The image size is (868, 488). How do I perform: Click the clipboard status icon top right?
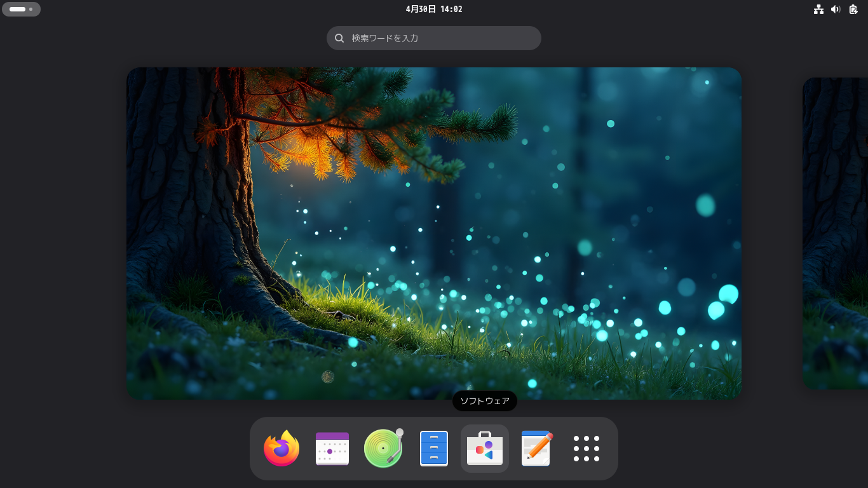pos(853,9)
